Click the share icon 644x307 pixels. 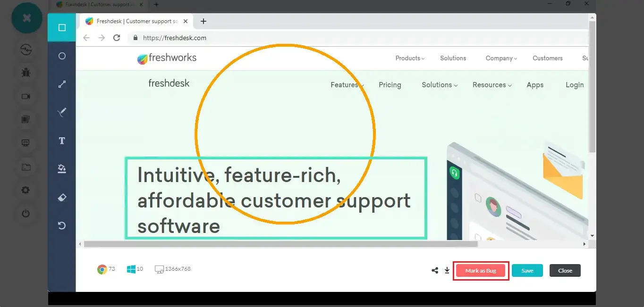(x=435, y=271)
